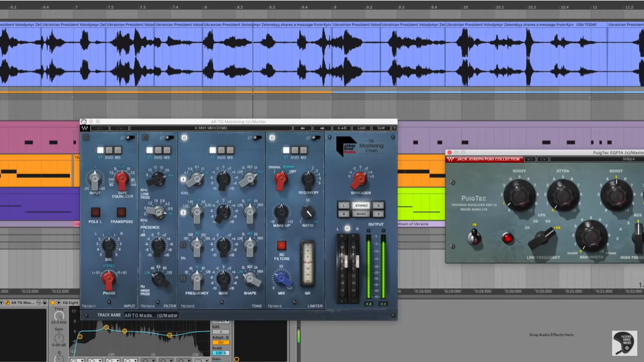Click Save in TG Mastering toolbar
Image resolution: width=644 pixels, height=362 pixels.
380,128
